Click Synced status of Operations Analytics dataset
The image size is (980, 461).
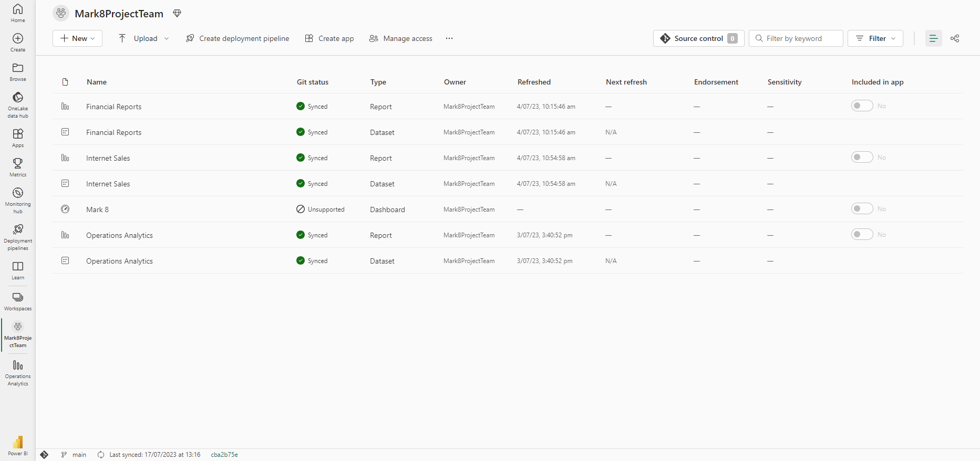click(312, 260)
